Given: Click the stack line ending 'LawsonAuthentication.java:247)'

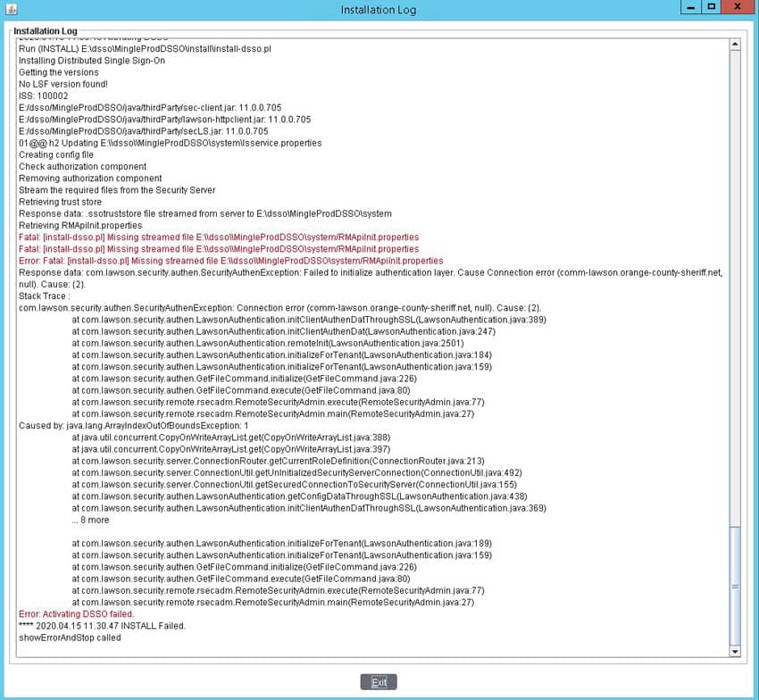Looking at the screenshot, I should pos(284,331).
